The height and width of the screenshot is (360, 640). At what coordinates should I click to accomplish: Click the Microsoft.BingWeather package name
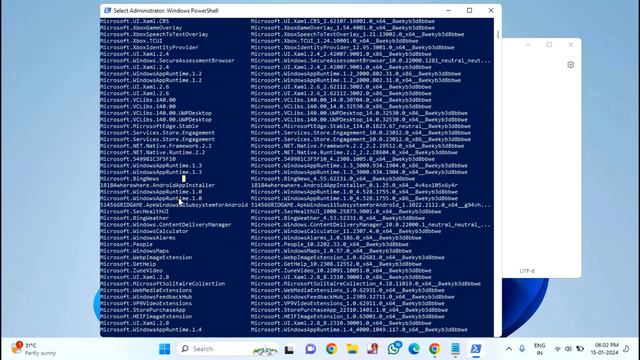[x=135, y=218]
